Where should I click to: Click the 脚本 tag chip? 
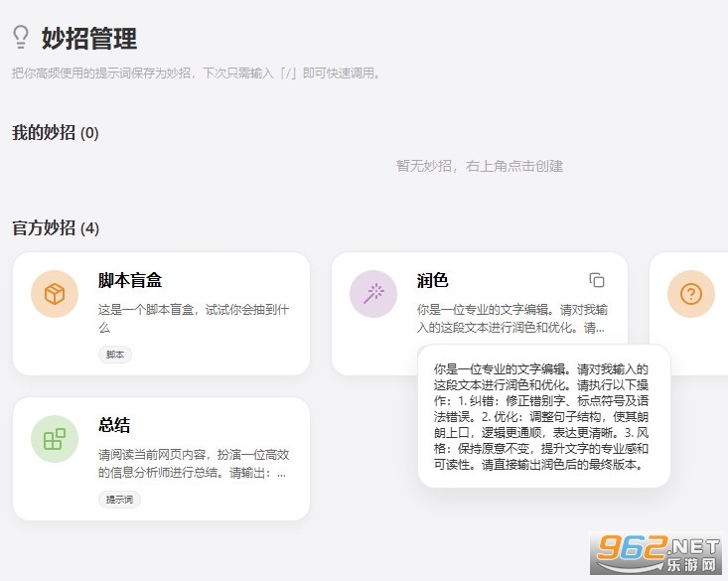click(115, 355)
